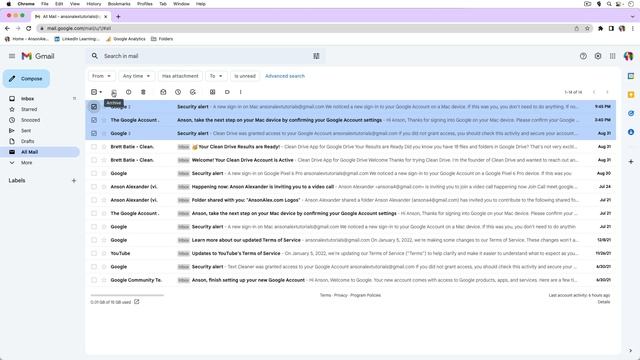This screenshot has height=360, width=640.
Task: Apply the Has attachment filter
Action: point(180,76)
